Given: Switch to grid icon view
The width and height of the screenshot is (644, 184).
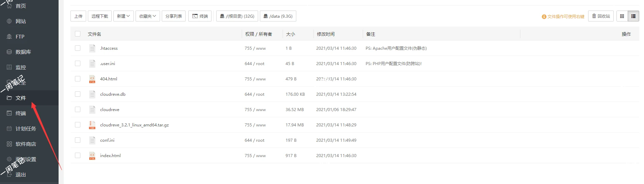Looking at the screenshot, I should [x=622, y=16].
